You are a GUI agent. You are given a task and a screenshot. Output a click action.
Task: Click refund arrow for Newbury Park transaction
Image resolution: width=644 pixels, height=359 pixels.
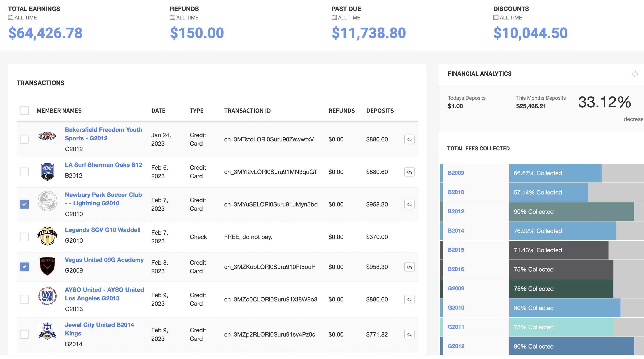(x=409, y=204)
